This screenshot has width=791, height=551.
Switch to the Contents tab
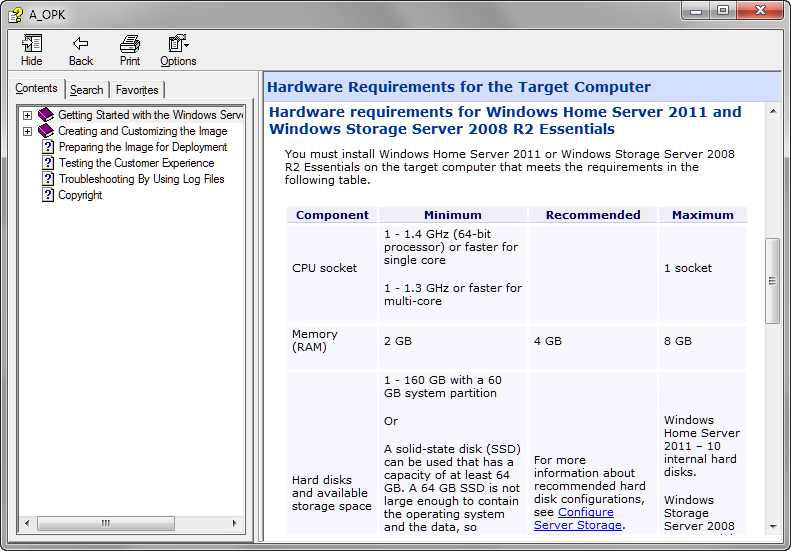[36, 88]
